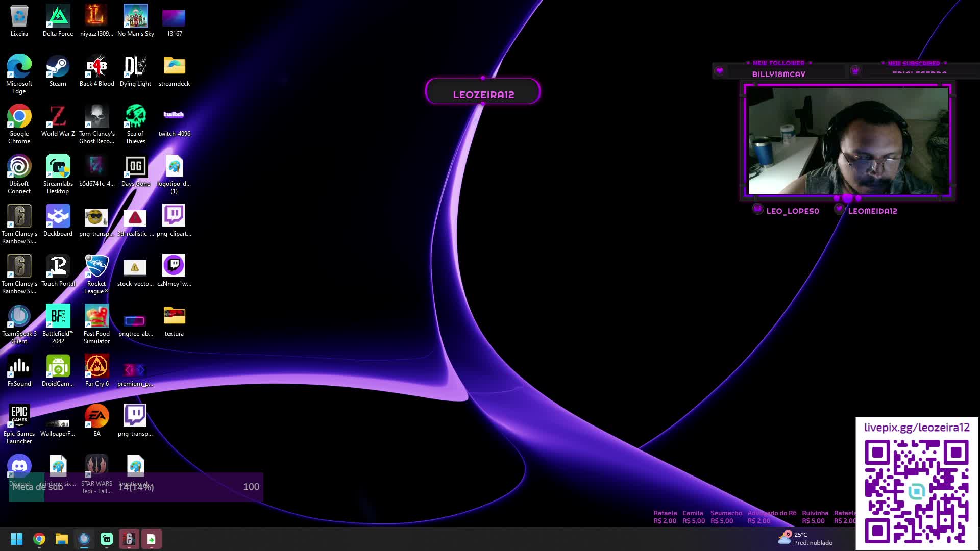Click the webcam overlay feed

pyautogui.click(x=848, y=141)
